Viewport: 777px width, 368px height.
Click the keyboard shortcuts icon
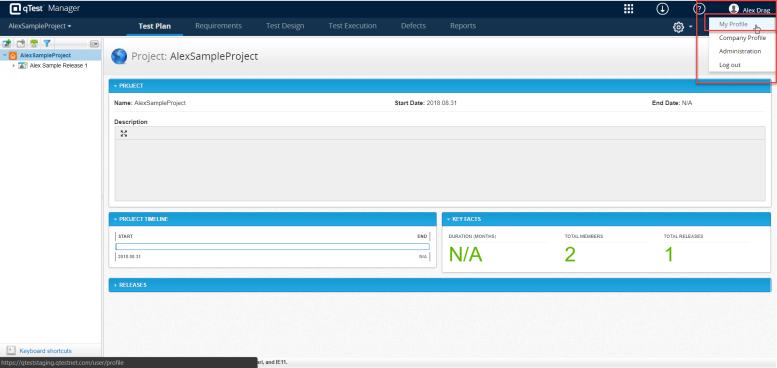(x=11, y=351)
